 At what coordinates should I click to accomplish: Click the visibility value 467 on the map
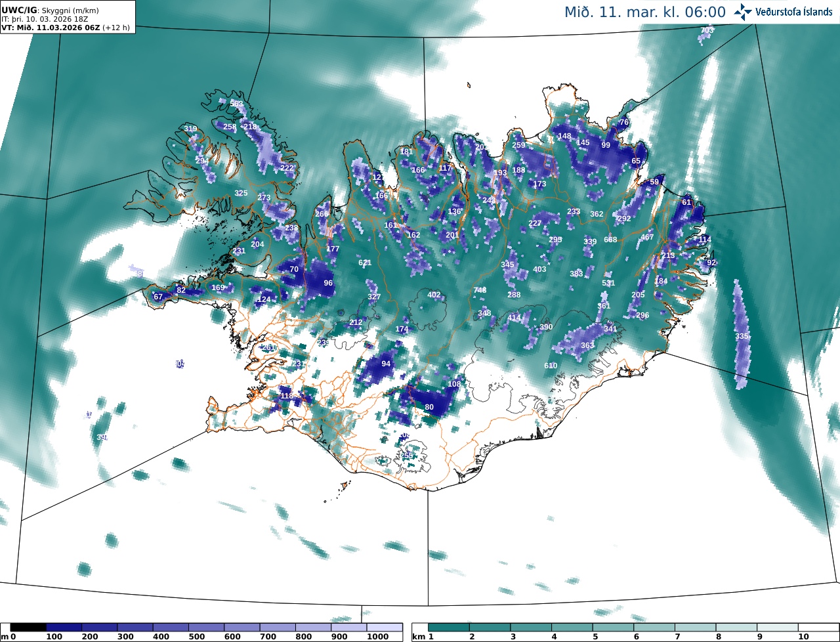[x=647, y=237]
